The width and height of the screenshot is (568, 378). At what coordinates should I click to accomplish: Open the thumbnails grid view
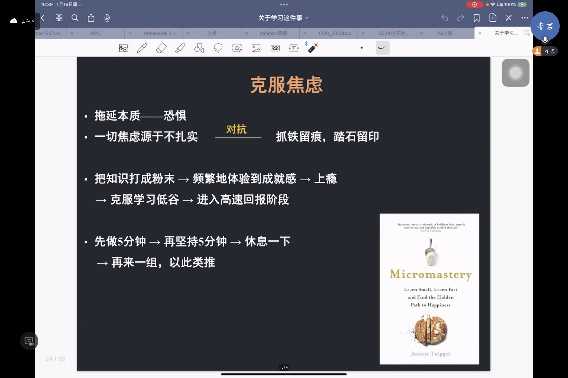[x=59, y=18]
